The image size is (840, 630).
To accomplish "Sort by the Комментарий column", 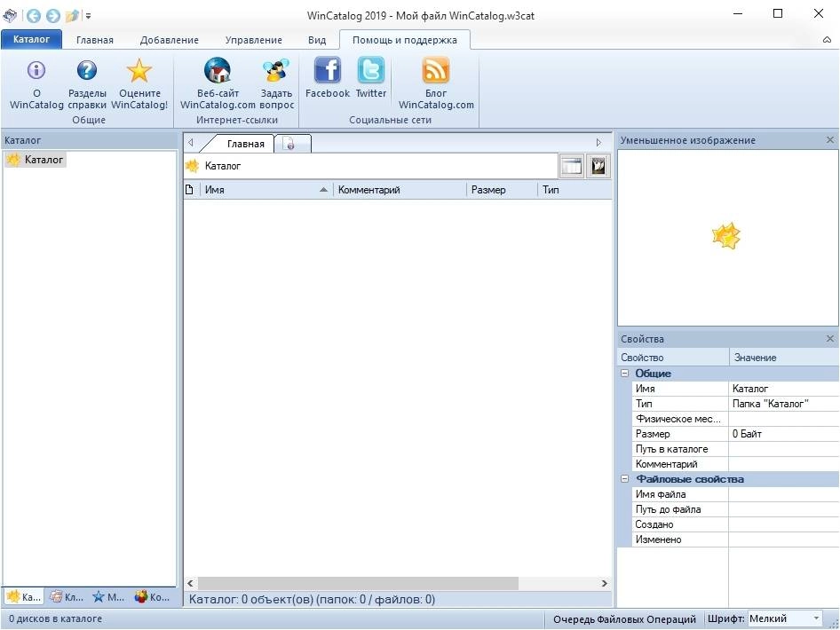I will click(400, 190).
